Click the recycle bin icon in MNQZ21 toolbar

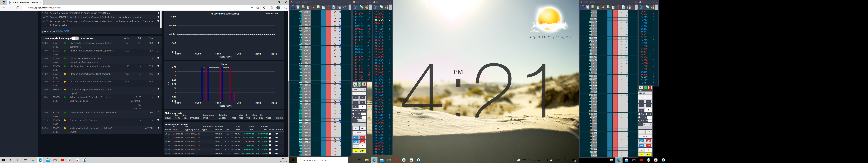click(298, 7)
